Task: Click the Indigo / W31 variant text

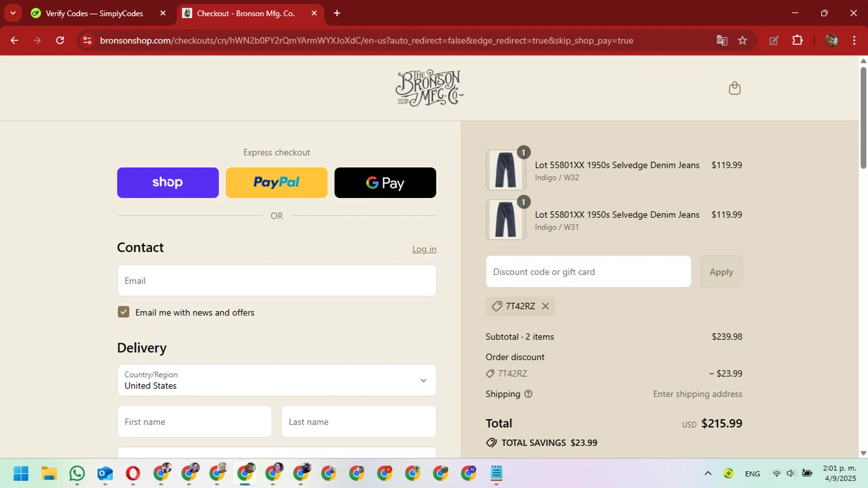Action: (557, 228)
